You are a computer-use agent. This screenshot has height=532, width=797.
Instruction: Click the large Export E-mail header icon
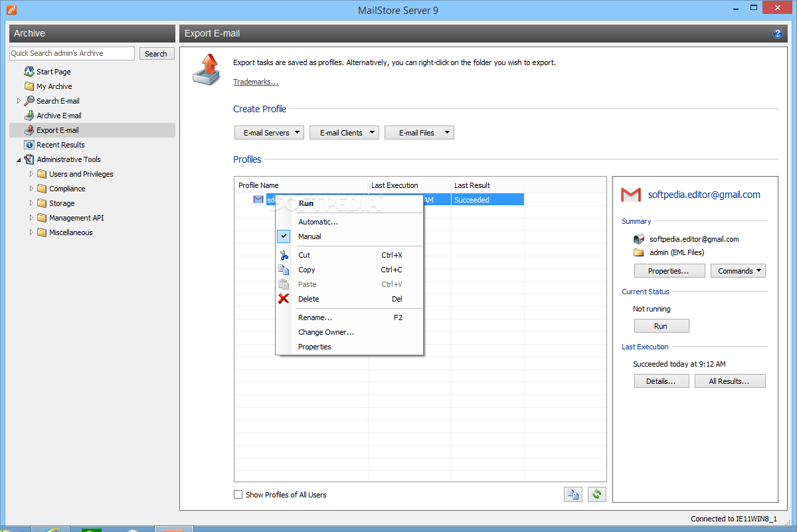click(x=206, y=69)
